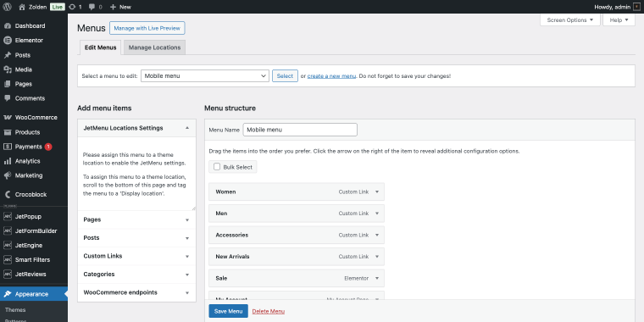Click the Howdy, admin text
Screen dimensions: 644x322
tap(613, 7)
